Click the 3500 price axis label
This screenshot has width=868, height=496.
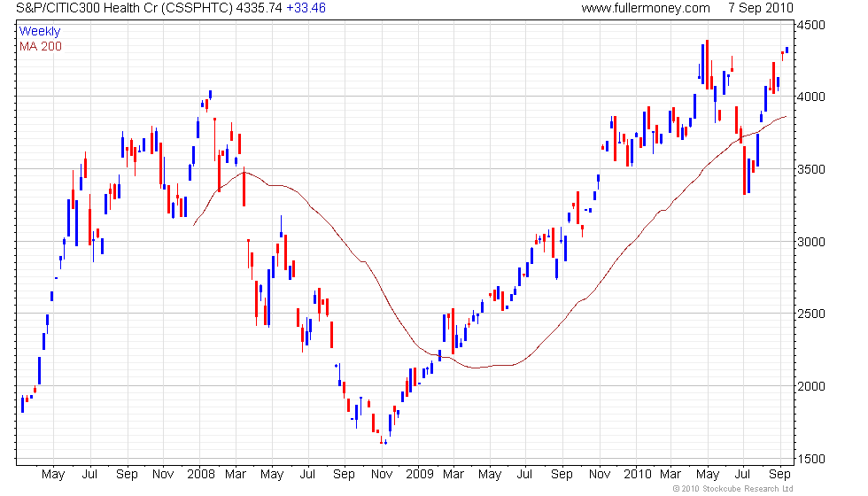pos(811,169)
